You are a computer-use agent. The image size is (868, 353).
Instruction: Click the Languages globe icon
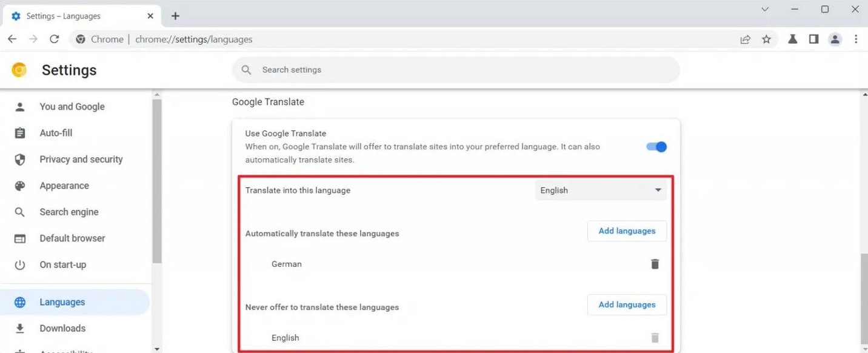20,302
